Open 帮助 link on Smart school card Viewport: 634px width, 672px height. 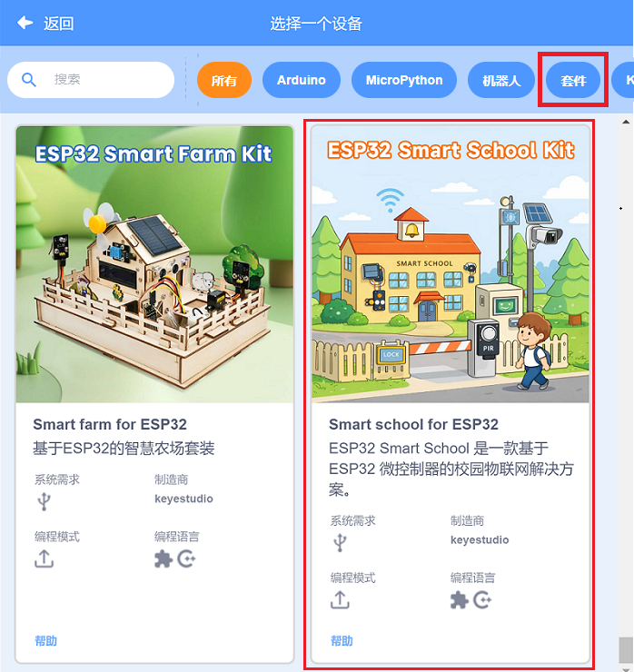coord(342,641)
